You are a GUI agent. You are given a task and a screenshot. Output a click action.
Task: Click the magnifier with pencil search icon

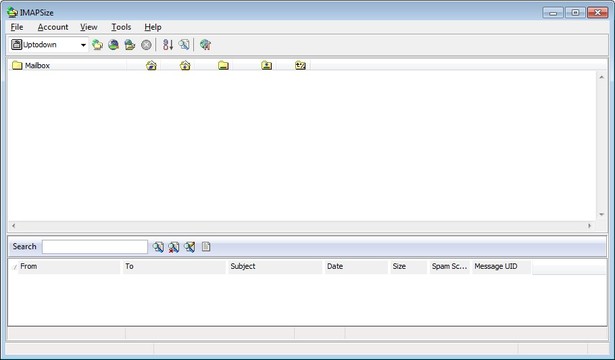tap(190, 247)
